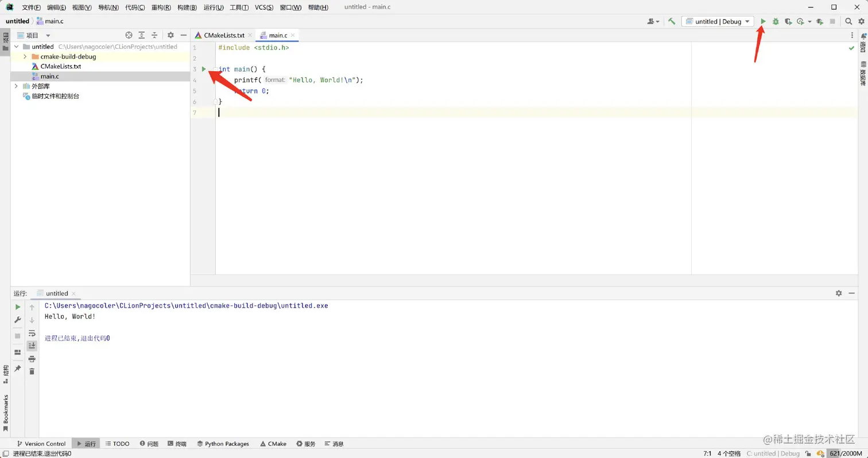The width and height of the screenshot is (868, 458).
Task: Hide the Project panel with the minus icon
Action: click(183, 36)
